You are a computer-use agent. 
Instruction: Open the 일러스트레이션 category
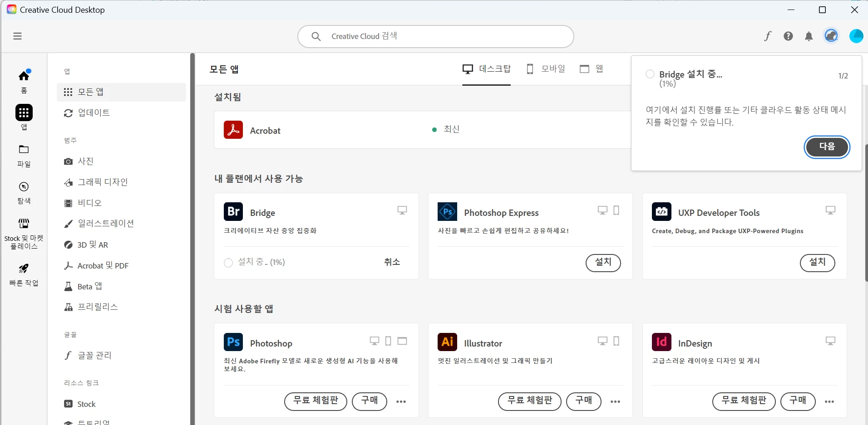click(x=121, y=224)
